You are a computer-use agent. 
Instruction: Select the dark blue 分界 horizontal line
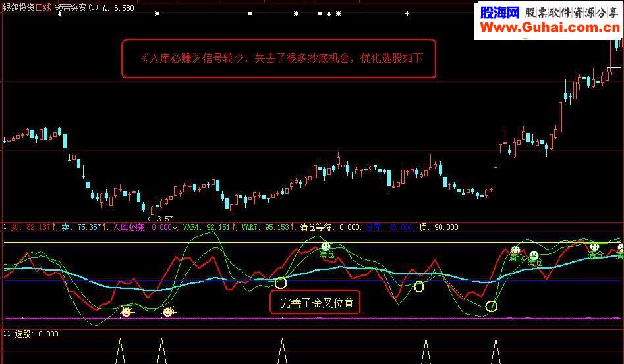[x=312, y=281]
